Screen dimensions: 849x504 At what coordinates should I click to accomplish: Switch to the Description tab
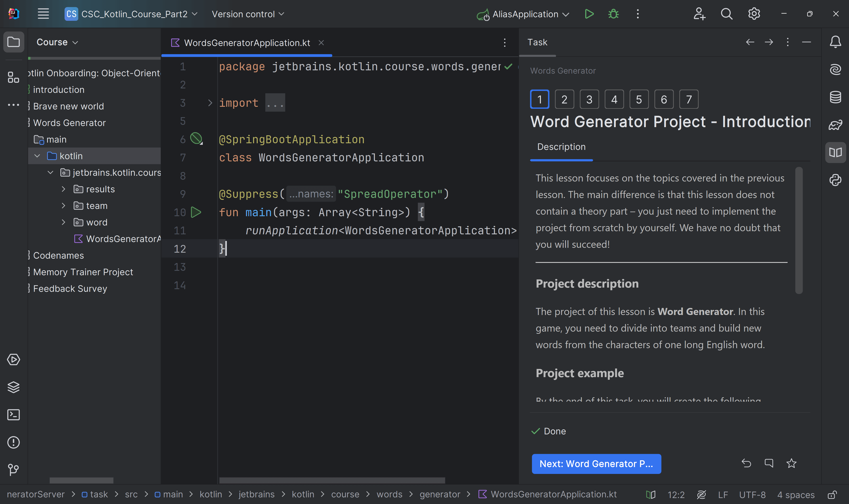coord(561,146)
